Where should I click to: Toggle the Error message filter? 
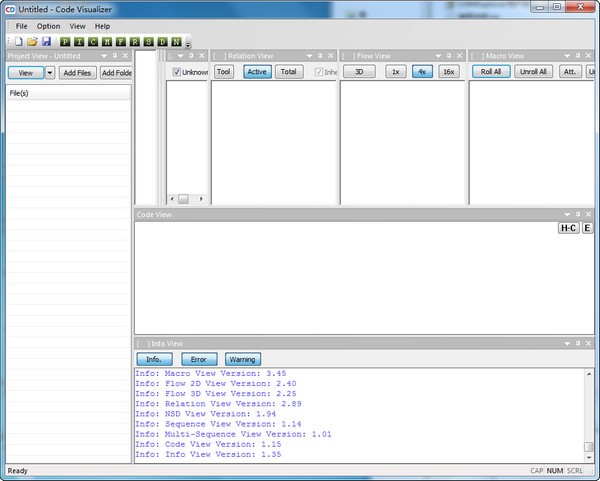199,359
